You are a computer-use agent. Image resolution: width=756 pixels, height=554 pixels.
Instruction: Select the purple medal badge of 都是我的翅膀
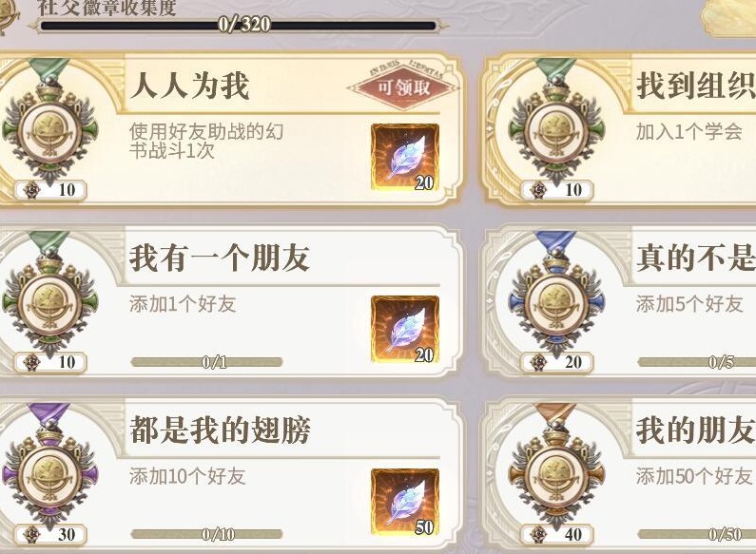(49, 466)
